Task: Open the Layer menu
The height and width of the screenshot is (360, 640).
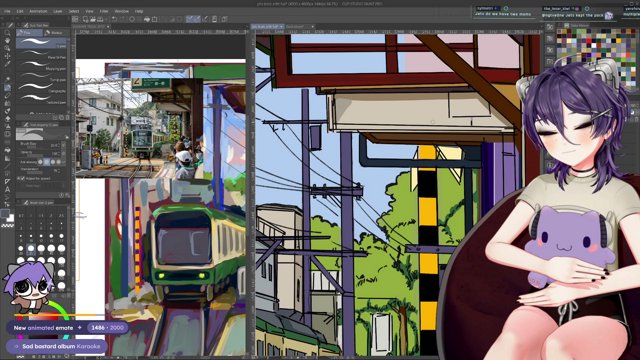Action: coord(58,11)
